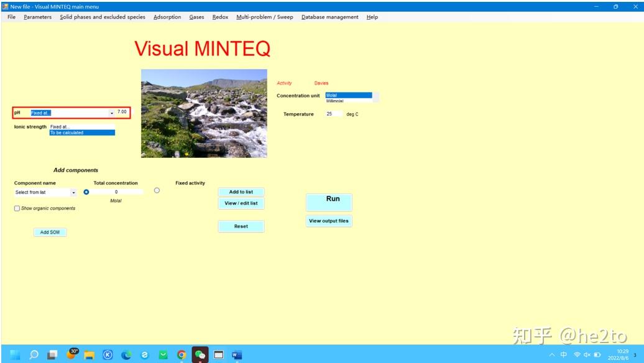Open Windows Search in the taskbar

[34, 355]
